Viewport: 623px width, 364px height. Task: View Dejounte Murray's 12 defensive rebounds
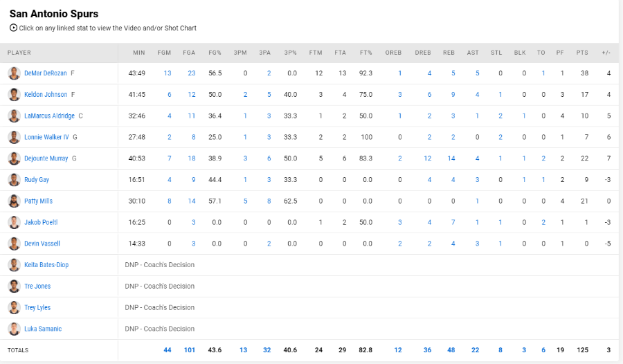[428, 158]
